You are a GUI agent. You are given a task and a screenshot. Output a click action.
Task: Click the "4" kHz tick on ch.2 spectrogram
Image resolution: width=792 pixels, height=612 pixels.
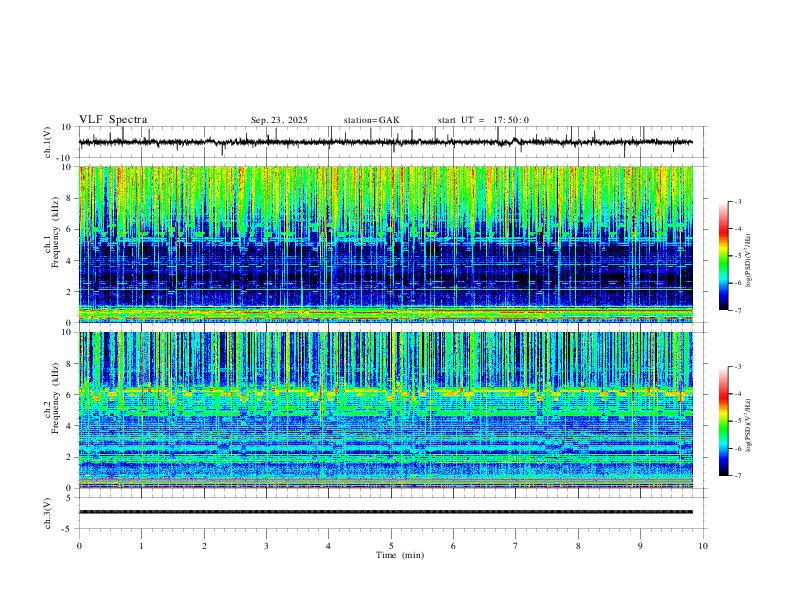pyautogui.click(x=70, y=426)
